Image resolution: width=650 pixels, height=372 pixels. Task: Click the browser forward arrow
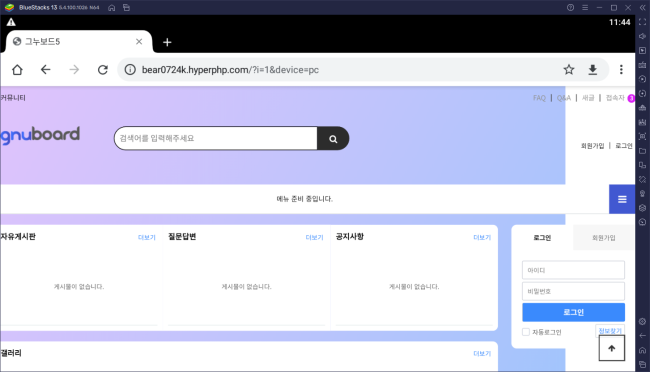tap(74, 70)
